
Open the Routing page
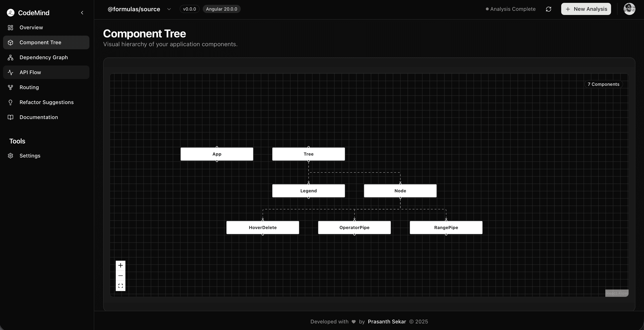click(29, 87)
